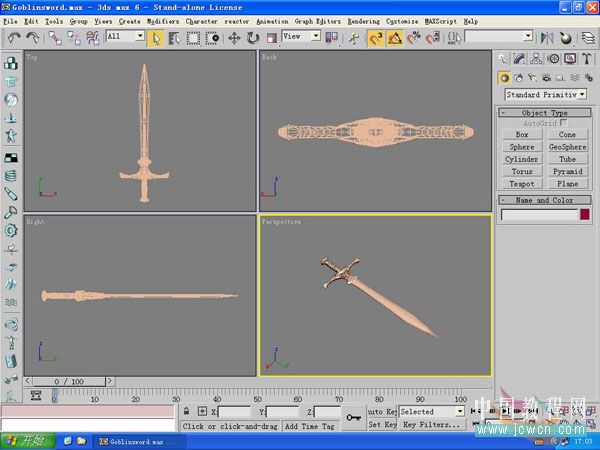Open the Named Selection Sets dropdown
Viewport: 600px width, 450px height.
528,36
